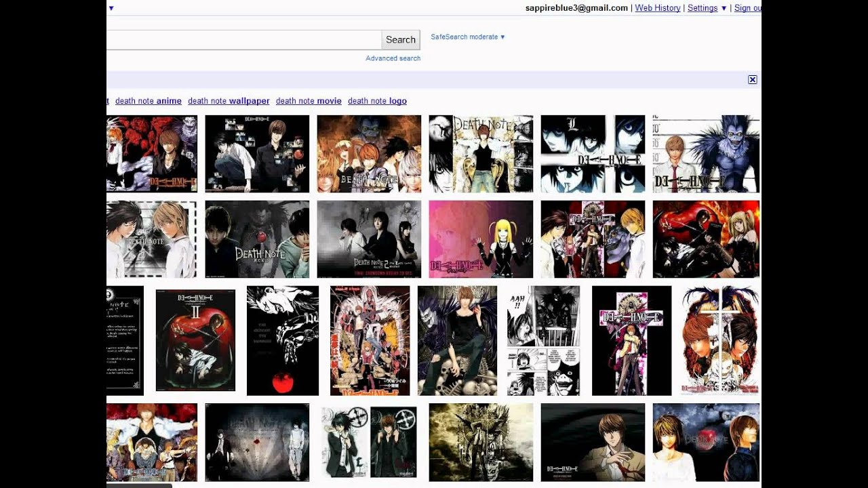Open black Death Note rules page thumbnail
The height and width of the screenshot is (488, 868).
click(x=125, y=341)
